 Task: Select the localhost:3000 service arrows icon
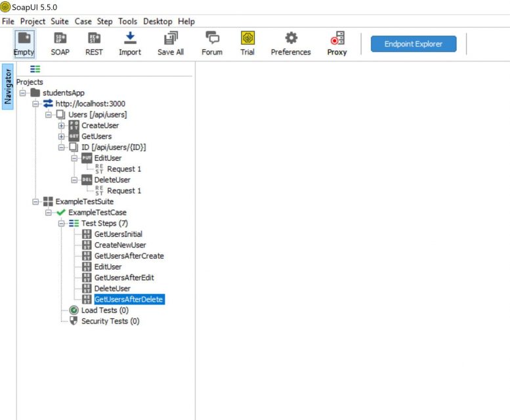click(x=48, y=104)
